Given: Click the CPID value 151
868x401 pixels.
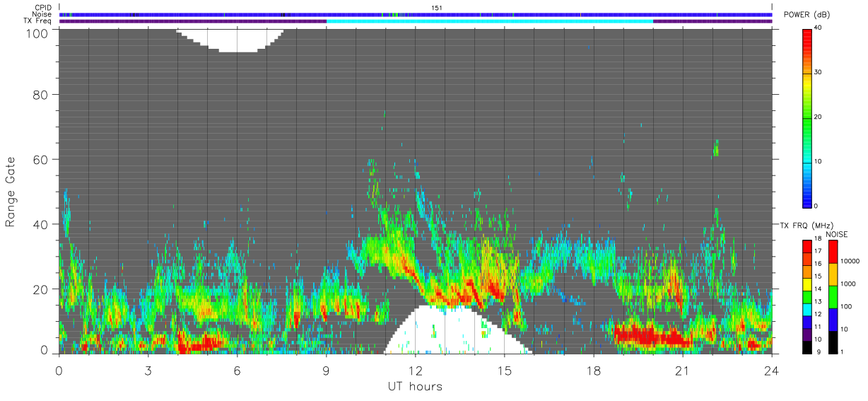Looking at the screenshot, I should tap(437, 8).
